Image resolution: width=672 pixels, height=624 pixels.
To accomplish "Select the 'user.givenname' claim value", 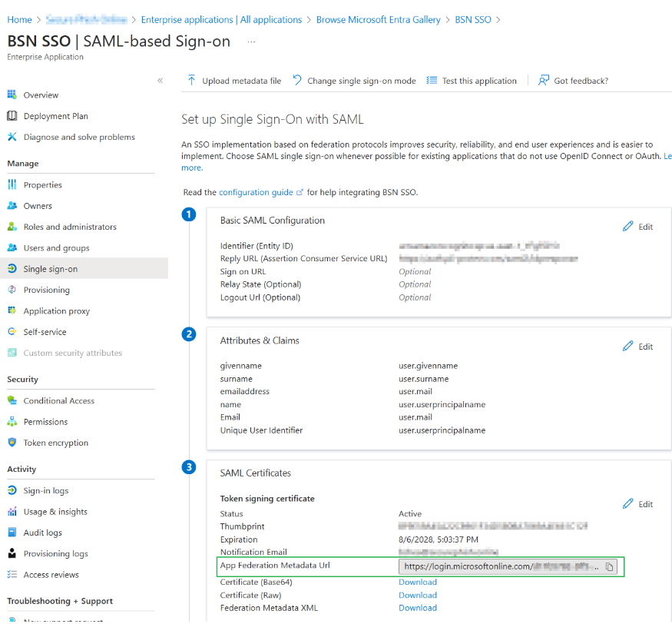I will (428, 366).
